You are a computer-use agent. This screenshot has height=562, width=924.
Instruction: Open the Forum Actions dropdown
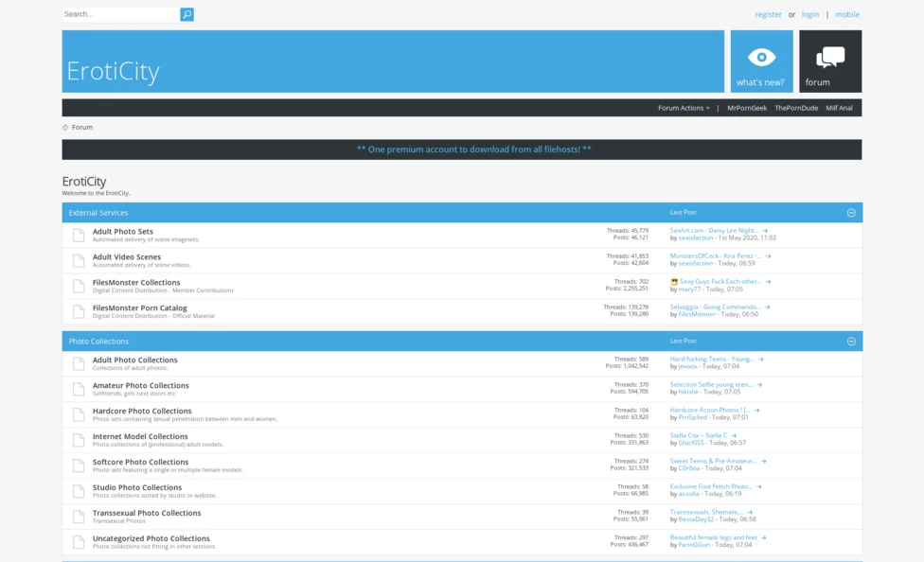tap(684, 108)
